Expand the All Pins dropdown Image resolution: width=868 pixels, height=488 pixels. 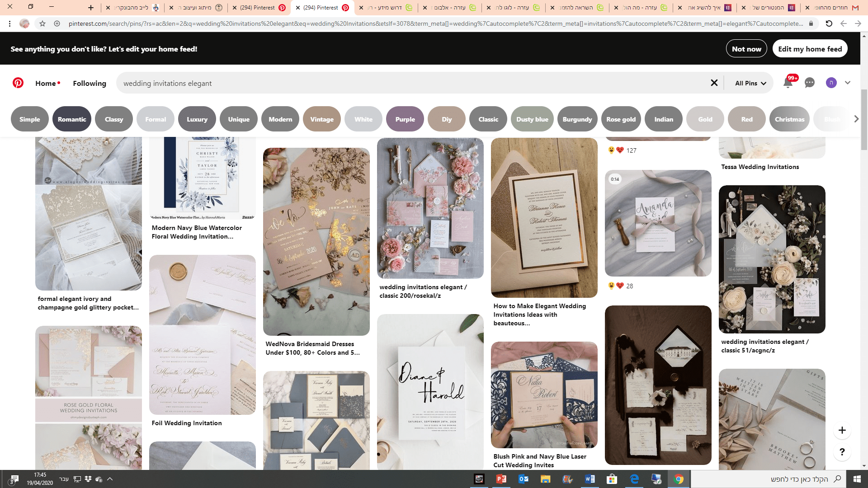[x=750, y=83]
